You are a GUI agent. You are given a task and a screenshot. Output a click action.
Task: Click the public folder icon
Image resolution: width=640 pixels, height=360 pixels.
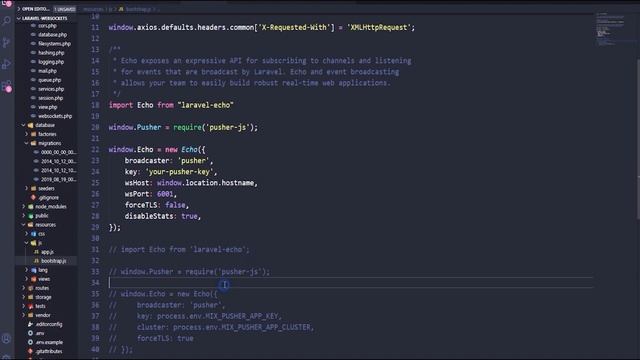(31, 216)
